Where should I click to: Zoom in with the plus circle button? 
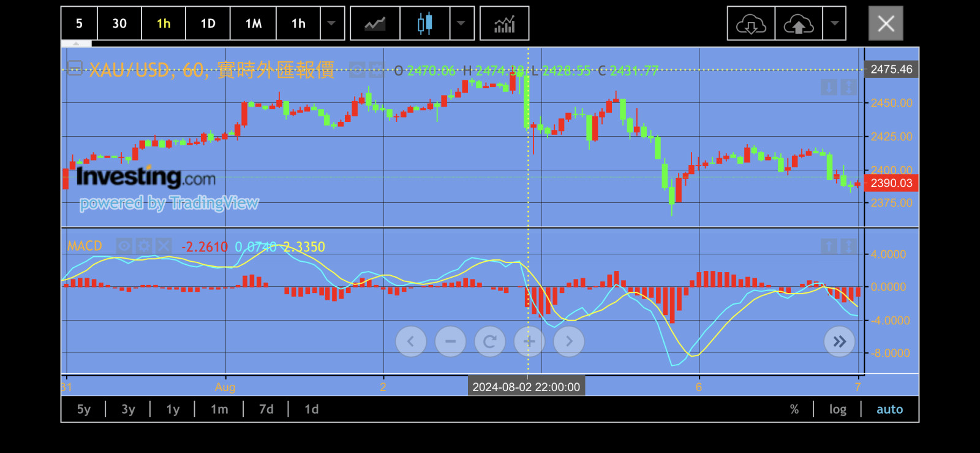click(x=529, y=341)
